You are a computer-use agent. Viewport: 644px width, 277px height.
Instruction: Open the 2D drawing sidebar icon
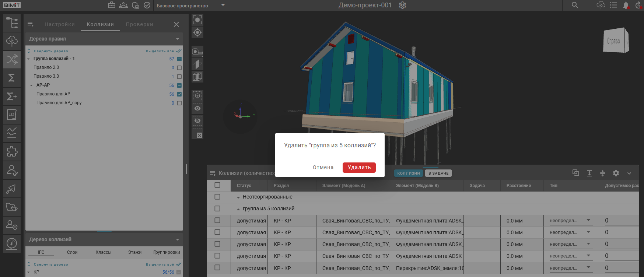tap(12, 115)
